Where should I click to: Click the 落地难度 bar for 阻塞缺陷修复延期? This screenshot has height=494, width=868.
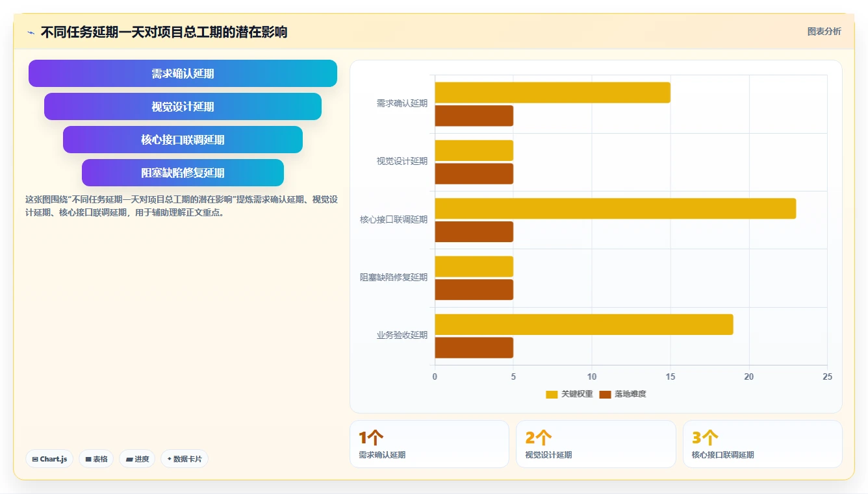[x=474, y=290]
